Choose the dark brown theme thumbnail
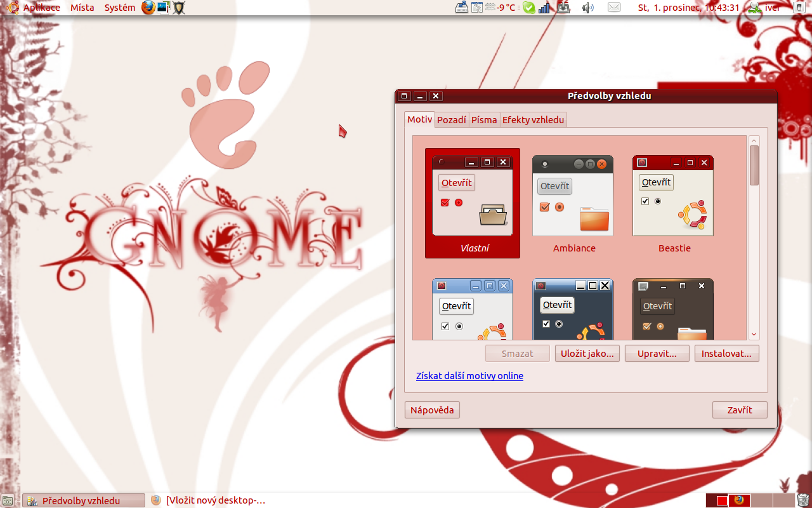The width and height of the screenshot is (812, 508). click(674, 308)
